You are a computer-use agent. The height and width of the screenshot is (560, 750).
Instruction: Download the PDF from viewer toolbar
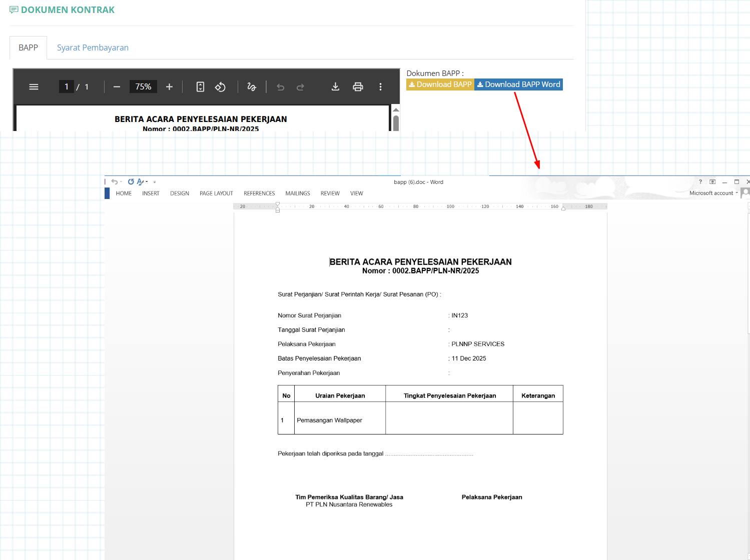click(335, 87)
